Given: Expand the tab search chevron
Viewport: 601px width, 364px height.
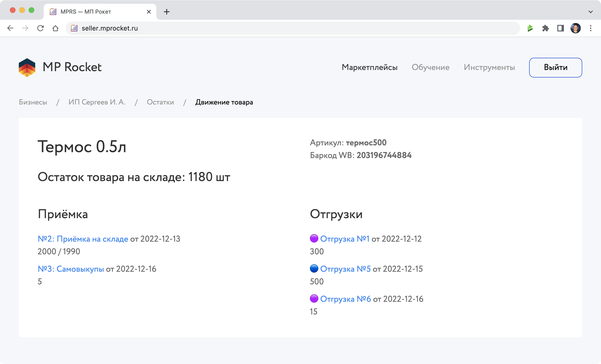Looking at the screenshot, I should [590, 12].
